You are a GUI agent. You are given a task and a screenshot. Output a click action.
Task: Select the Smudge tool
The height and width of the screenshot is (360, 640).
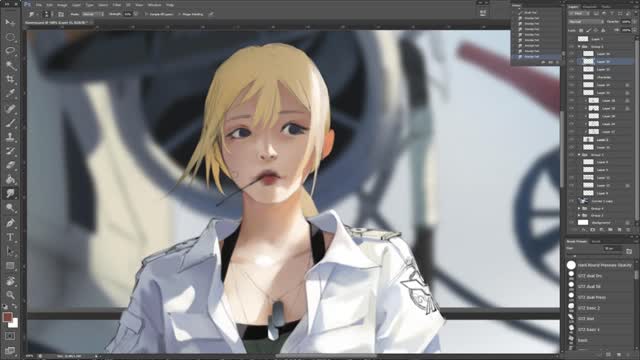click(10, 193)
